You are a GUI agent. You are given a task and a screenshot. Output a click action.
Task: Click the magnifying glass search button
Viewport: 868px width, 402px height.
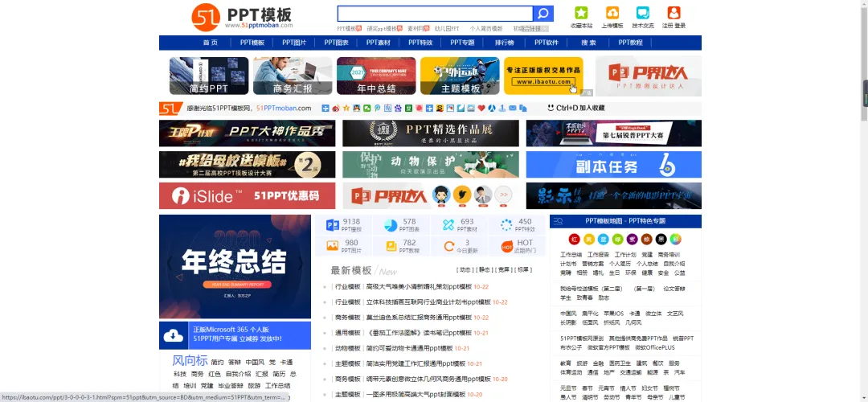(543, 14)
